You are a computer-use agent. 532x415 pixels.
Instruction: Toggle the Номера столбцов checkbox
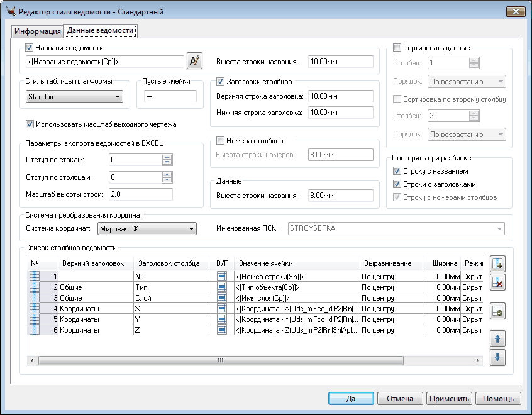tap(220, 141)
